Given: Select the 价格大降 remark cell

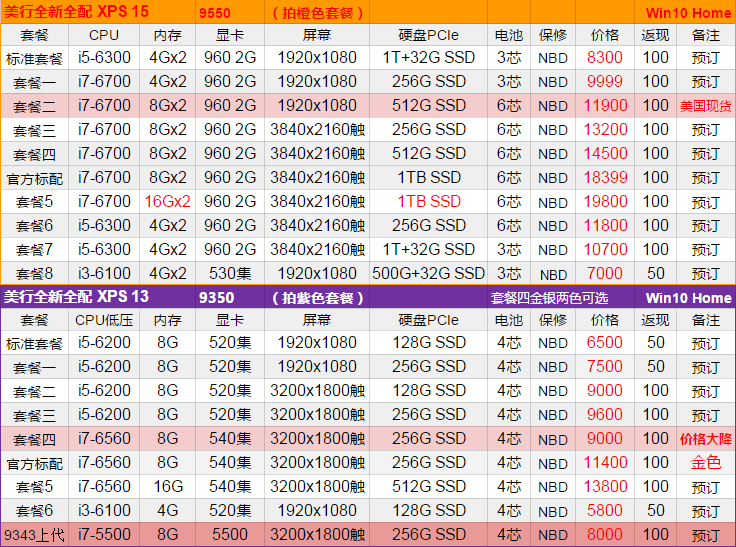Looking at the screenshot, I should (705, 439).
